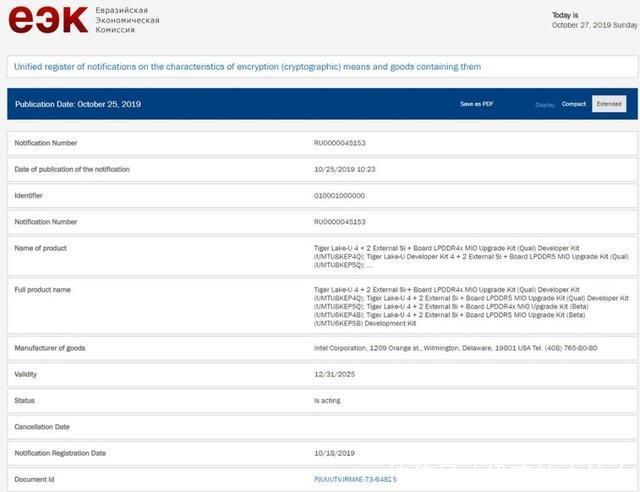Click the Евразийская Экономическая Комиссия title text
Image resolution: width=640 pixels, height=492 pixels.
pos(127,20)
